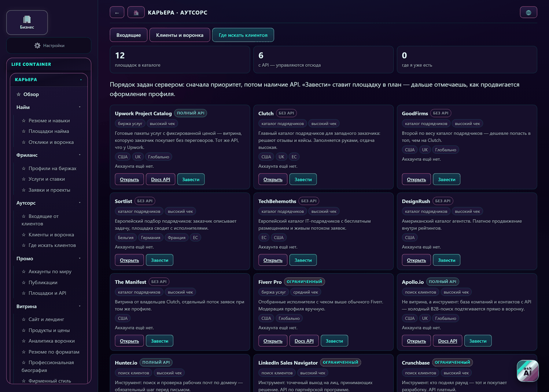Click Завести on the Fiverr Pro card
The height and width of the screenshot is (392, 549).
point(334,341)
